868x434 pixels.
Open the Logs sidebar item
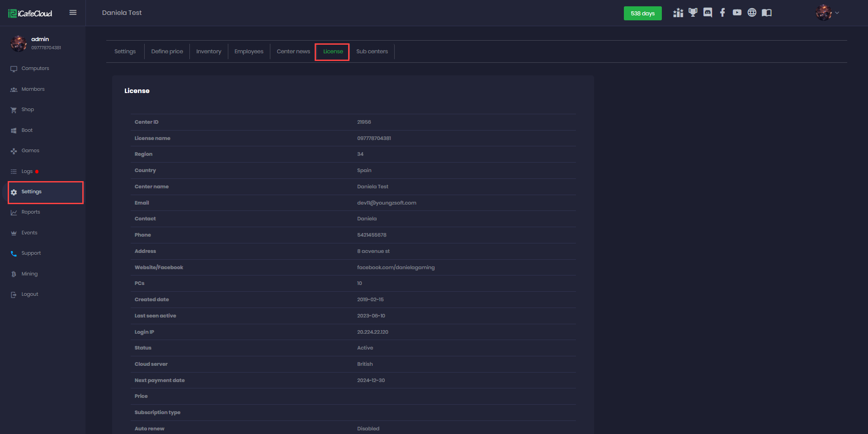click(27, 172)
